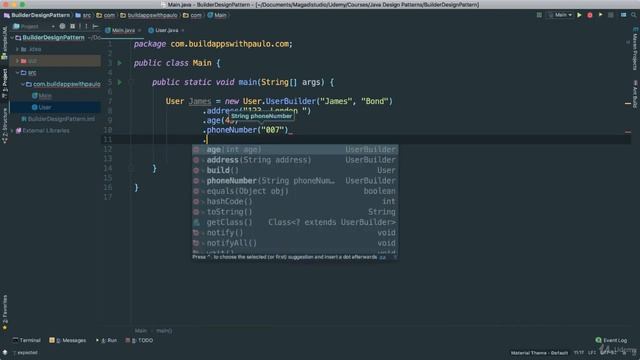Toggle the Project side tool window
This screenshot has width=640, height=360.
pos(4,84)
